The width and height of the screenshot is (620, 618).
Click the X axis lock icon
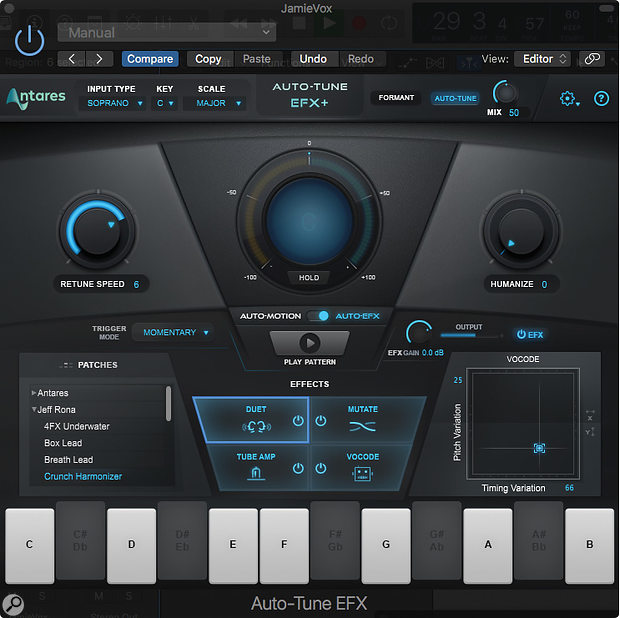(x=590, y=415)
